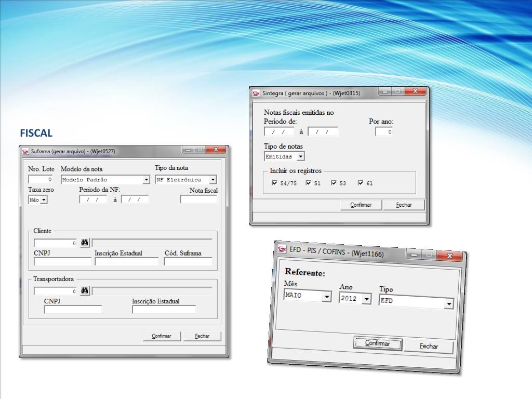This screenshot has height=399, width=532.
Task: Open the Modelo da nota dropdown
Action: tap(146, 179)
